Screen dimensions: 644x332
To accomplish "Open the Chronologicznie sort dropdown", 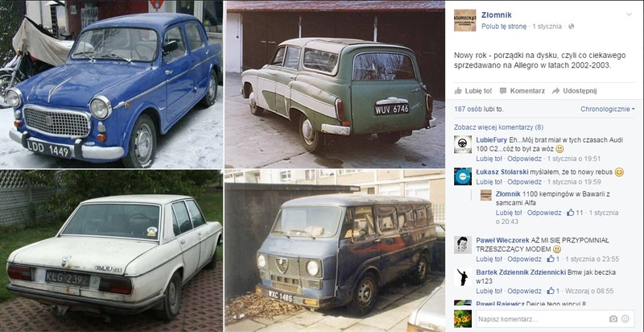I will pos(608,109).
